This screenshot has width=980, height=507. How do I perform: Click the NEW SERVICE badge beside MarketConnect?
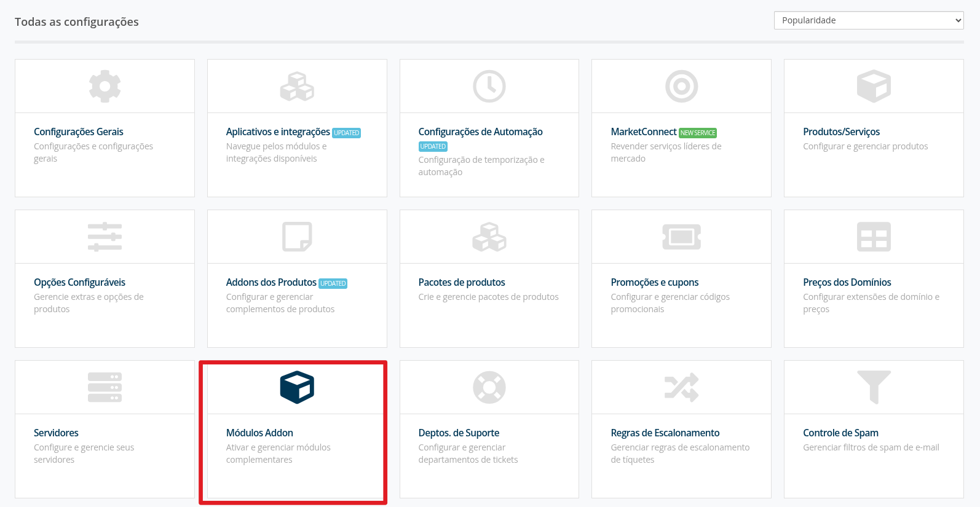click(698, 133)
